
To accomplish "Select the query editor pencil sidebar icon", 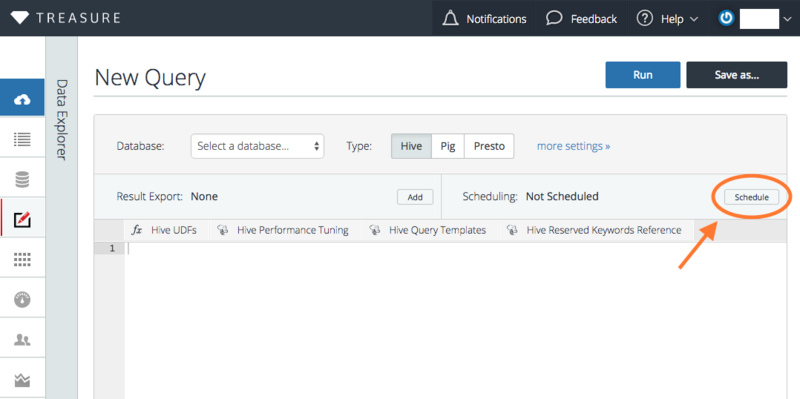I will [22, 219].
